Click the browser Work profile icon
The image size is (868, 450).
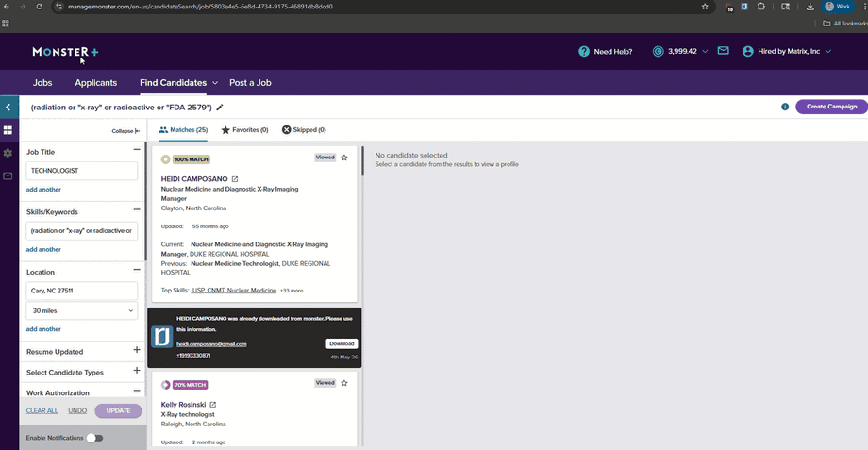point(837,7)
